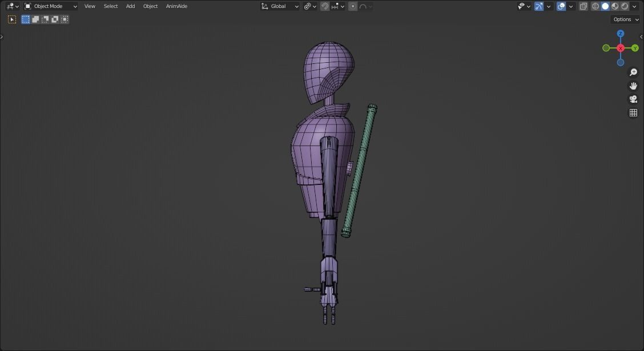
Task: Click the negative Y axis gizmo circle
Action: (x=606, y=48)
